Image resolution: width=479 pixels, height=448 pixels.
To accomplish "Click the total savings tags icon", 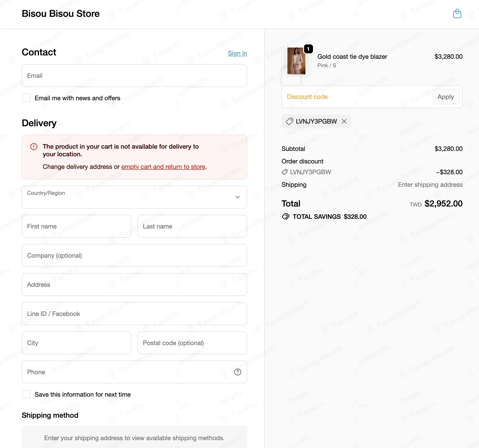I will click(x=285, y=217).
